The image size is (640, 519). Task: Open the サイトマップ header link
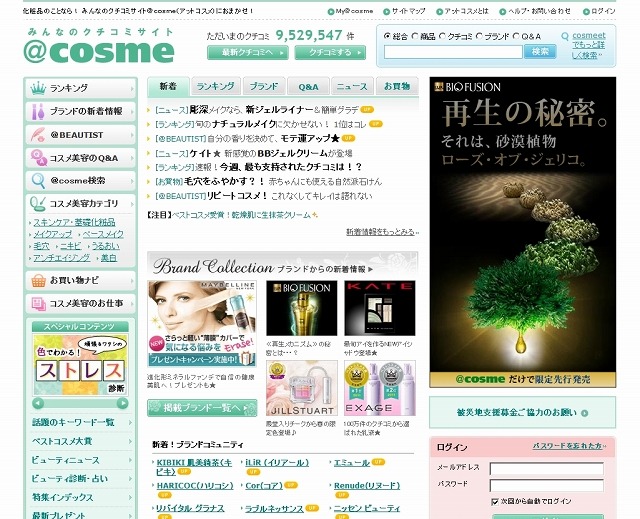click(x=409, y=11)
